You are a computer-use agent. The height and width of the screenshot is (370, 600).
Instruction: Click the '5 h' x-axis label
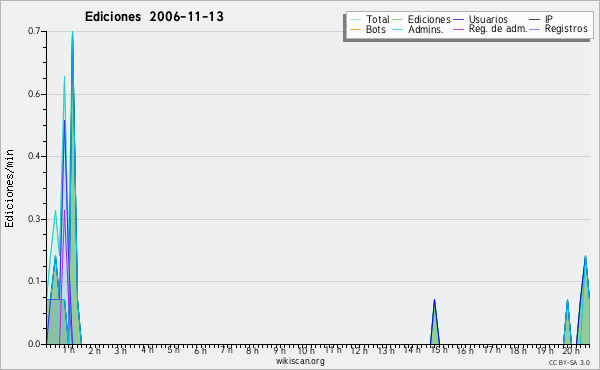point(173,350)
